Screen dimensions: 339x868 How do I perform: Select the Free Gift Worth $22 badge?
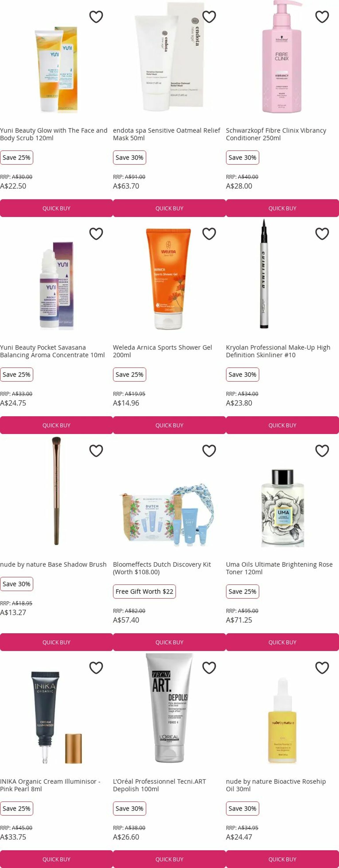tap(145, 591)
